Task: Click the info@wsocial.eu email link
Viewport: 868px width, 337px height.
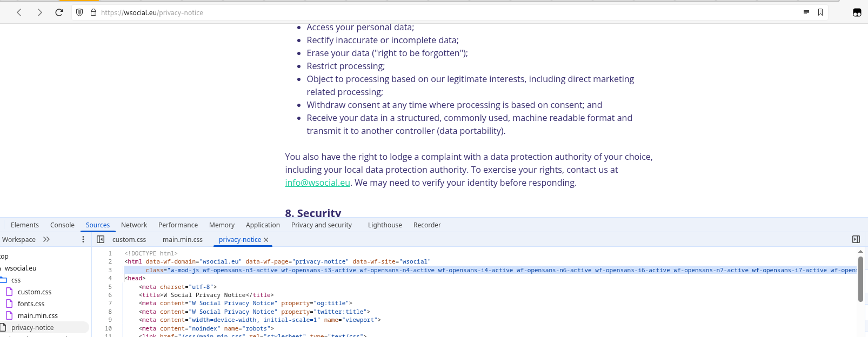Action: [x=317, y=183]
